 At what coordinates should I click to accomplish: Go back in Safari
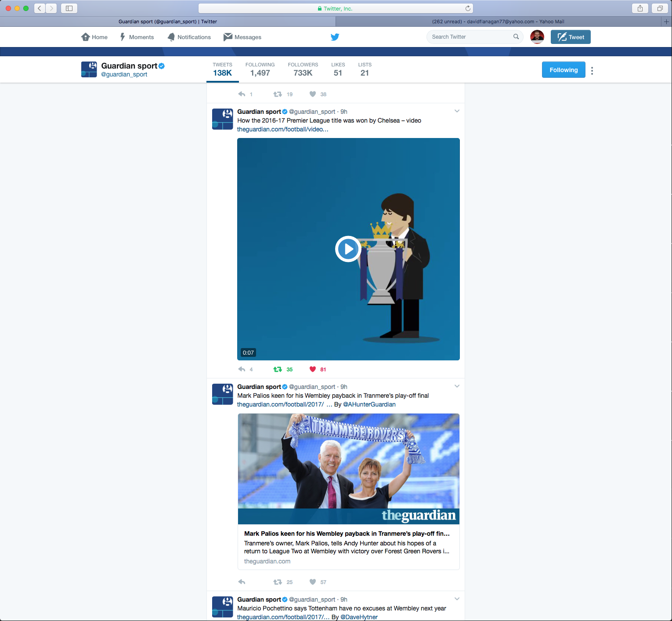[40, 8]
